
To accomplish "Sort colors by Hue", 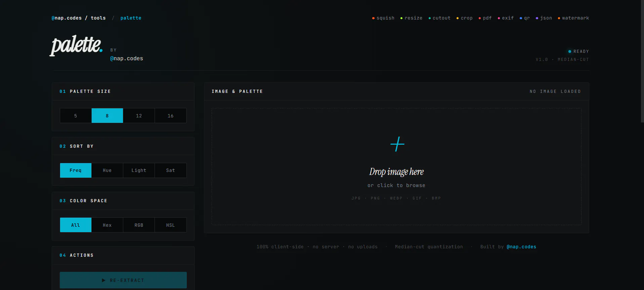I will click(x=107, y=171).
